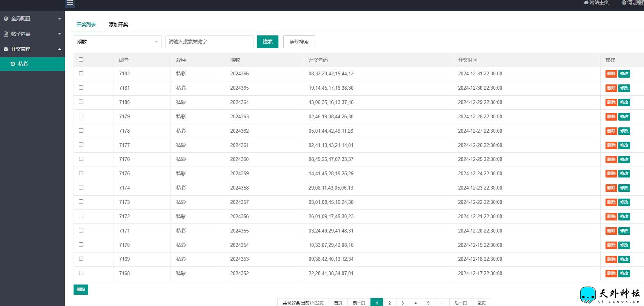Toggle the sidebar hamburger menu icon
This screenshot has height=306, width=644.
(x=70, y=3)
